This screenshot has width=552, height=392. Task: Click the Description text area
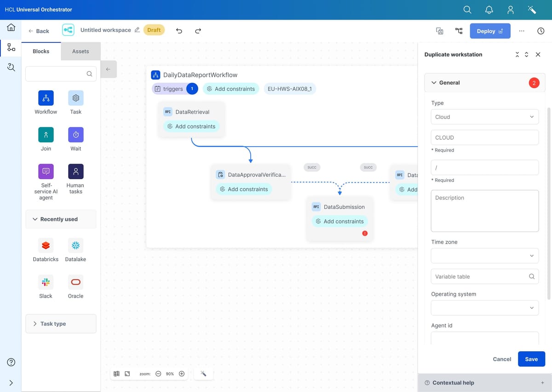point(484,211)
